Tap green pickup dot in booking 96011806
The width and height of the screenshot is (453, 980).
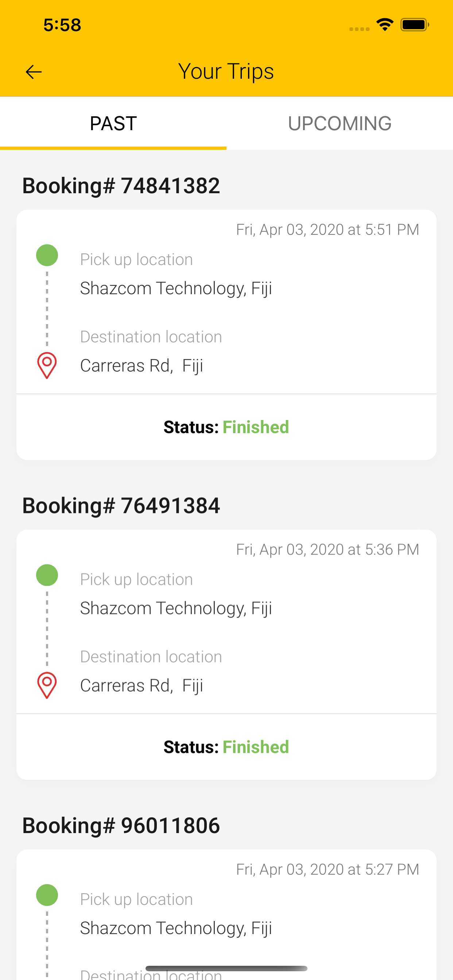point(47,895)
